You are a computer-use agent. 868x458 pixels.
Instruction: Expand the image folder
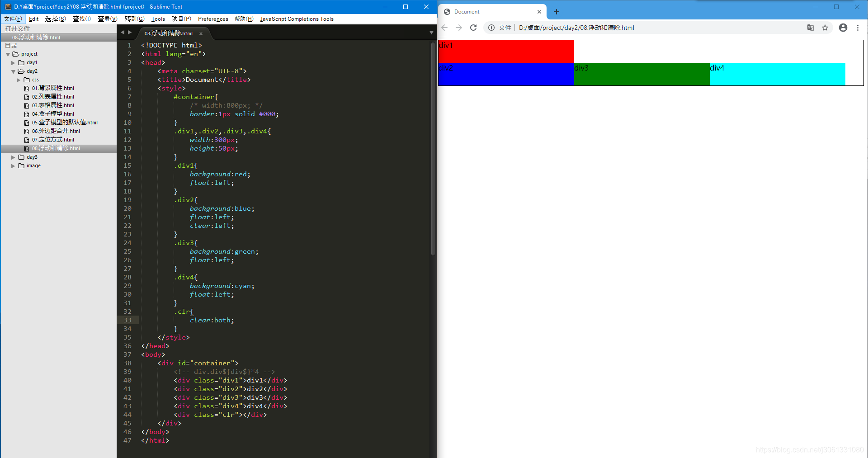click(x=13, y=166)
